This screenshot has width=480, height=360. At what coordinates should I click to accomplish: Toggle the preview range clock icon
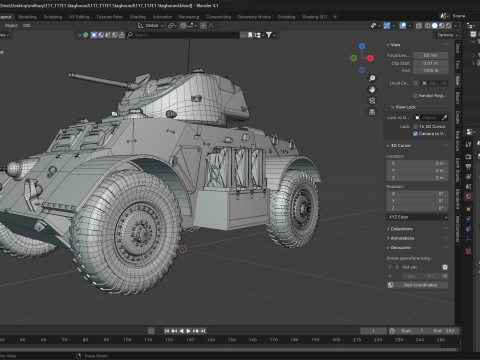(392, 331)
